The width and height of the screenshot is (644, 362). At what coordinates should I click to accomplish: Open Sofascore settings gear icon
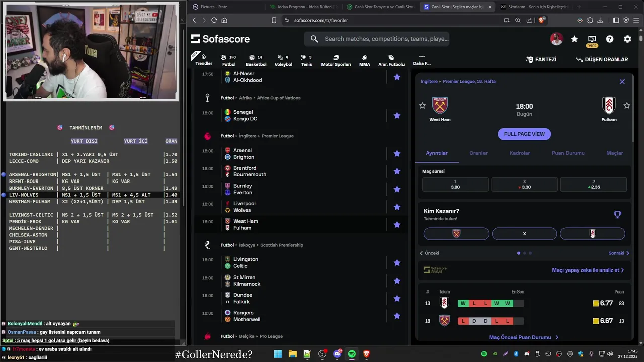[627, 39]
